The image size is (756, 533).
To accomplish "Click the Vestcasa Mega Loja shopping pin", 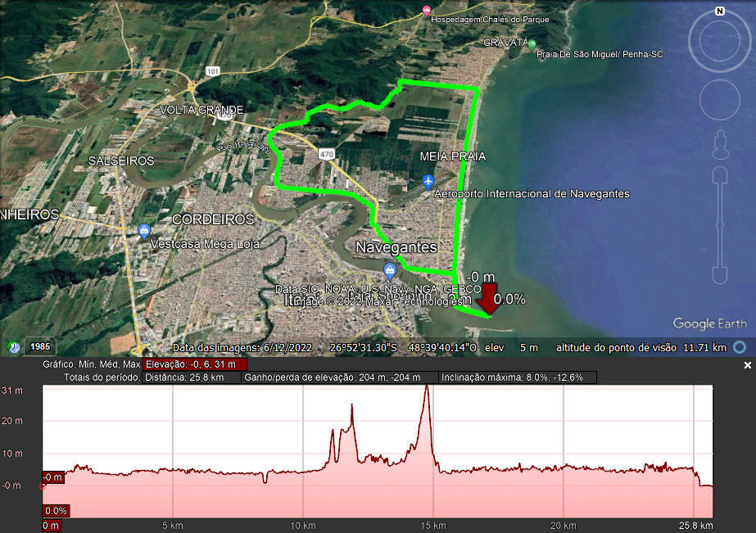I will point(143,231).
